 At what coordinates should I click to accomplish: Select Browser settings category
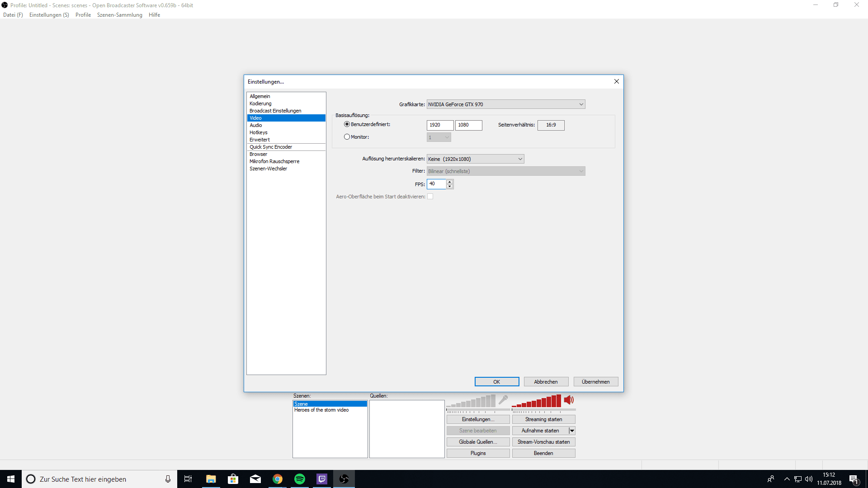(286, 154)
